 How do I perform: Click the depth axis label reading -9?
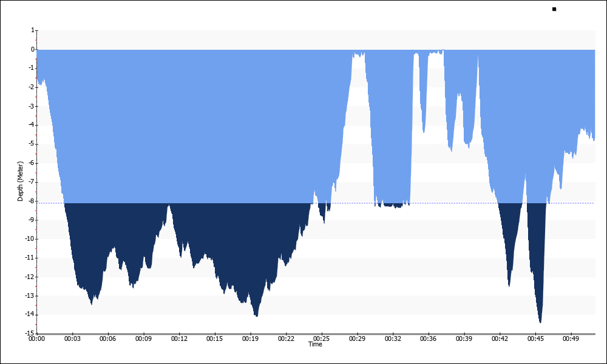click(x=32, y=220)
